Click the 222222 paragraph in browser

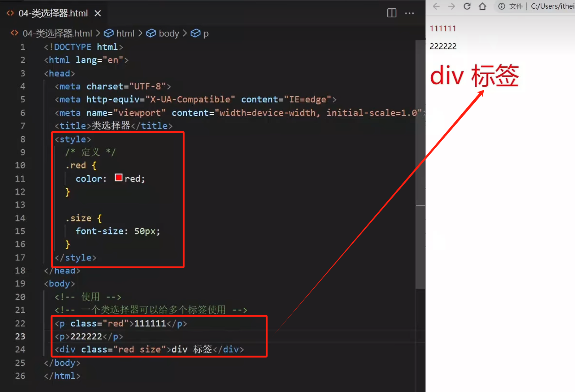click(x=443, y=46)
